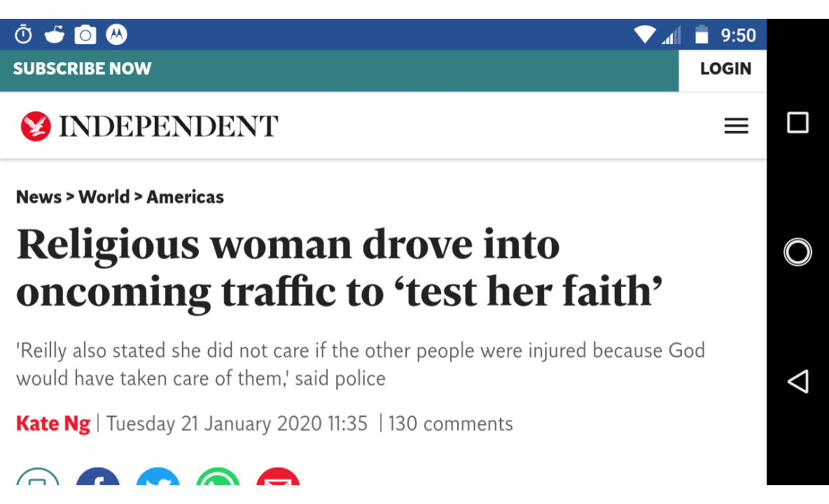Open recent apps with square button
Viewport: 829px width, 504px height.
click(797, 123)
